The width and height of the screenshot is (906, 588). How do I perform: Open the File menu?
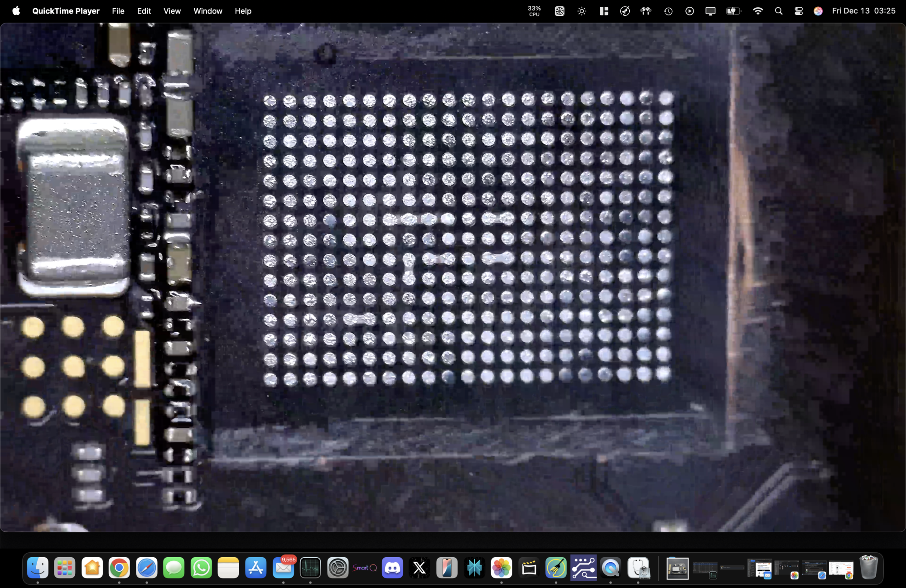click(x=118, y=11)
